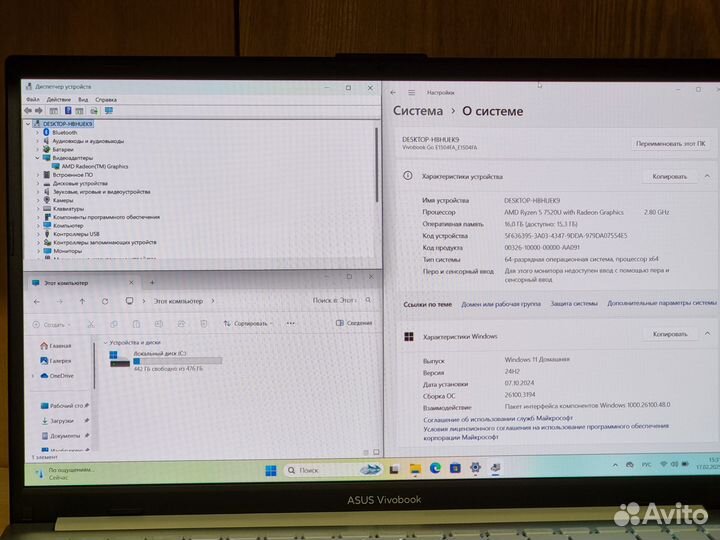The height and width of the screenshot is (540, 720).
Task: Copy device specifications via Копировать
Action: (669, 176)
